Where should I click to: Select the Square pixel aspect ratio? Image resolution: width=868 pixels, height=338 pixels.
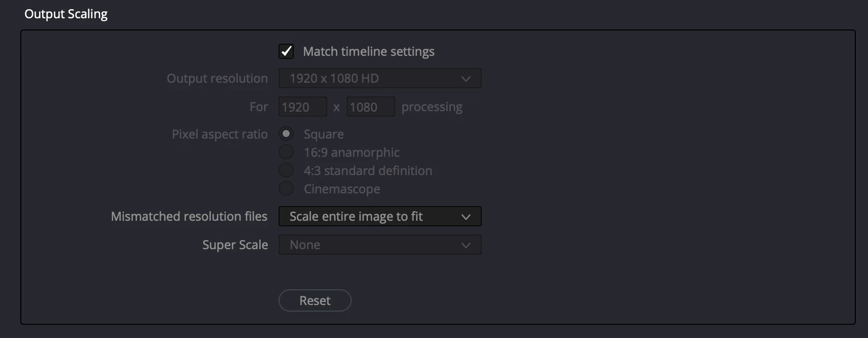pyautogui.click(x=286, y=134)
